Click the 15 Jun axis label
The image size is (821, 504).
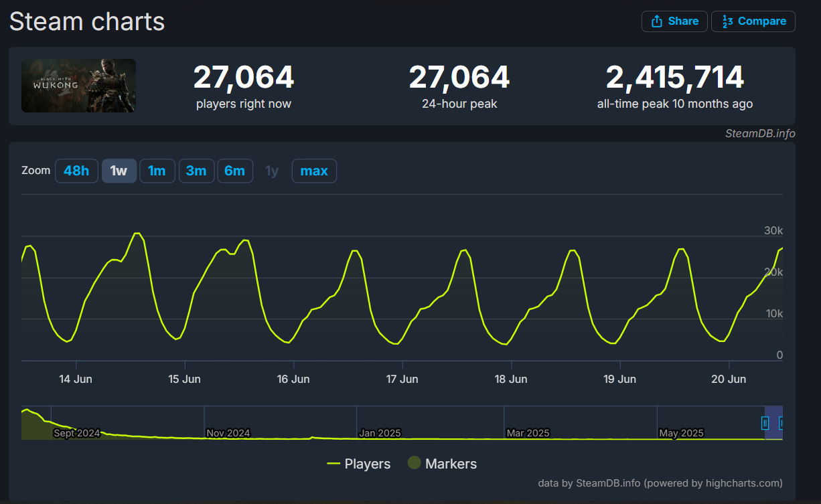click(x=184, y=379)
